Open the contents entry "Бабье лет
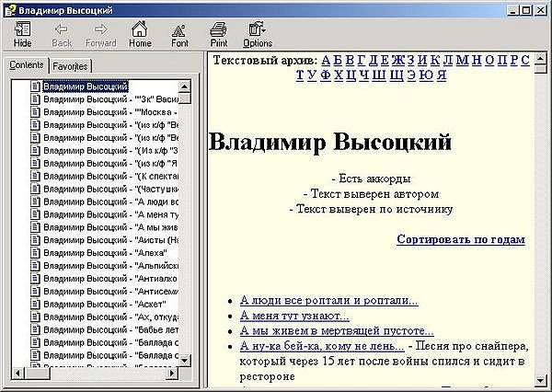Viewport: 552px width, 392px height. tap(111, 329)
